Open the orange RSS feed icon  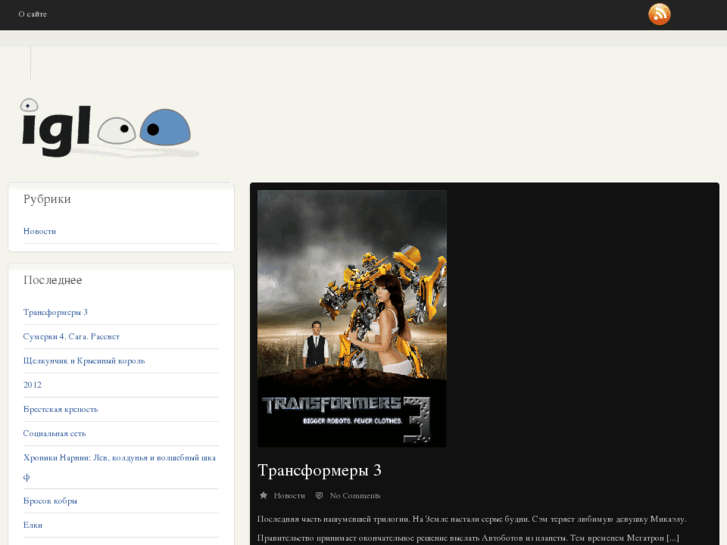659,14
